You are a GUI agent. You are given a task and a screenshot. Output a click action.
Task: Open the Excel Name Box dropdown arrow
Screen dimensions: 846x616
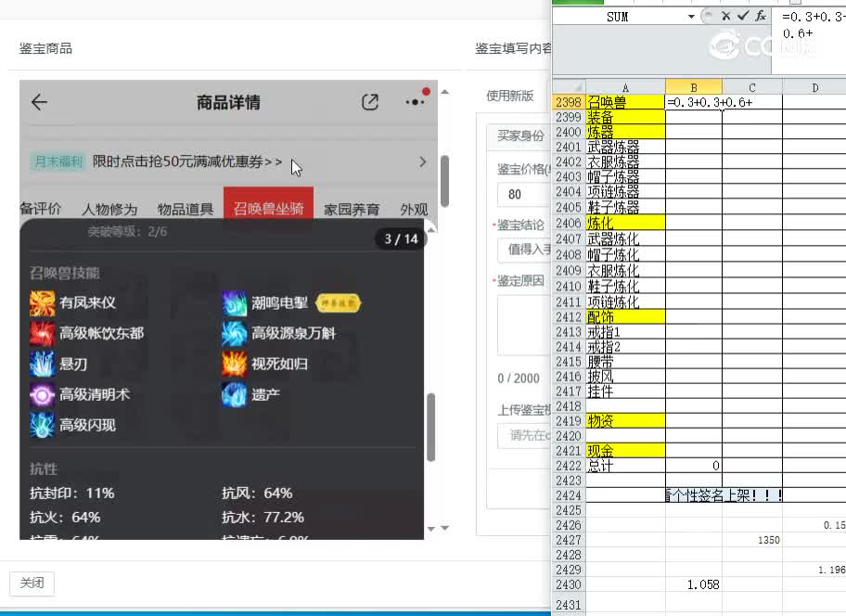(x=691, y=17)
